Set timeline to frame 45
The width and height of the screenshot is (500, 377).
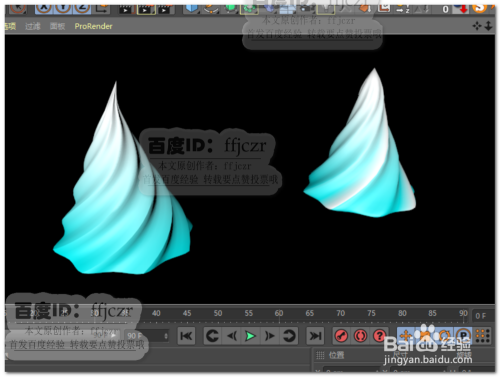[187, 313]
